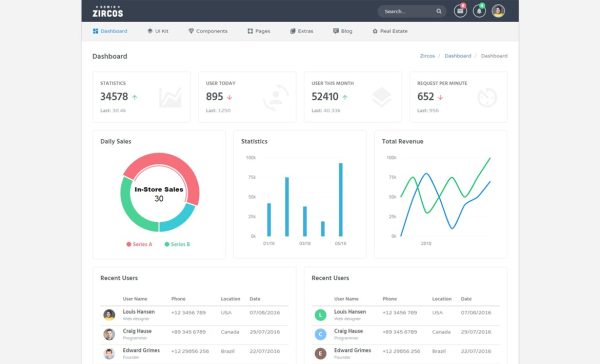Click the down arrow beside 652

click(x=440, y=97)
